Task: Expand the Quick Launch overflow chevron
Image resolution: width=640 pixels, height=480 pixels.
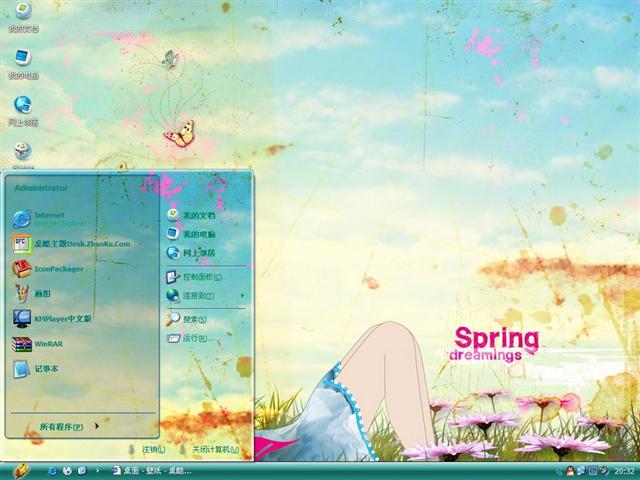Action: click(97, 471)
